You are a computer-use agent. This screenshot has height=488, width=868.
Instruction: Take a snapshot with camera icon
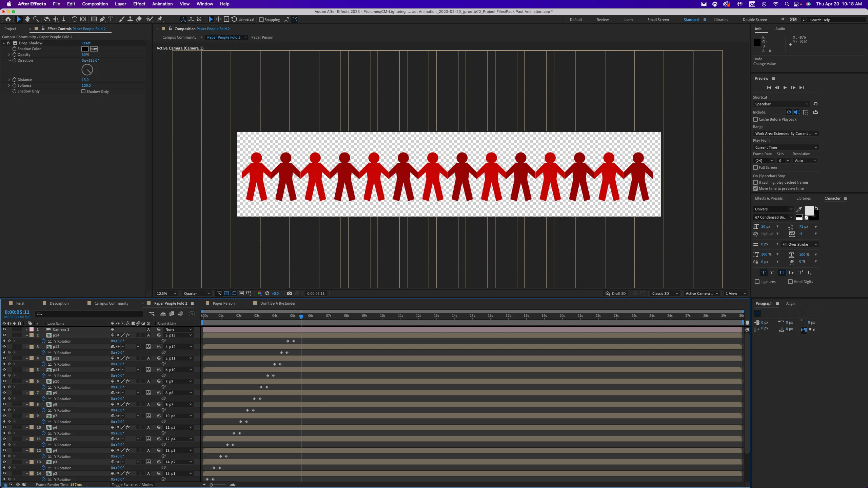coord(289,293)
